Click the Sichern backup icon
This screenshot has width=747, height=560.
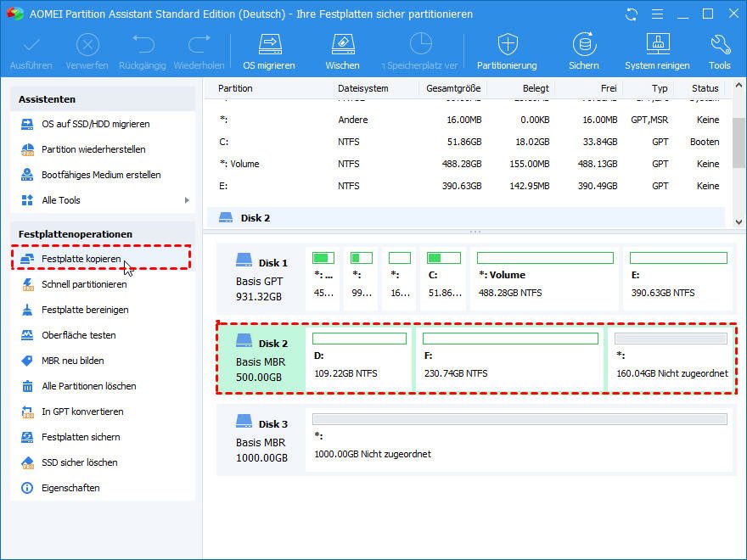pyautogui.click(x=584, y=44)
